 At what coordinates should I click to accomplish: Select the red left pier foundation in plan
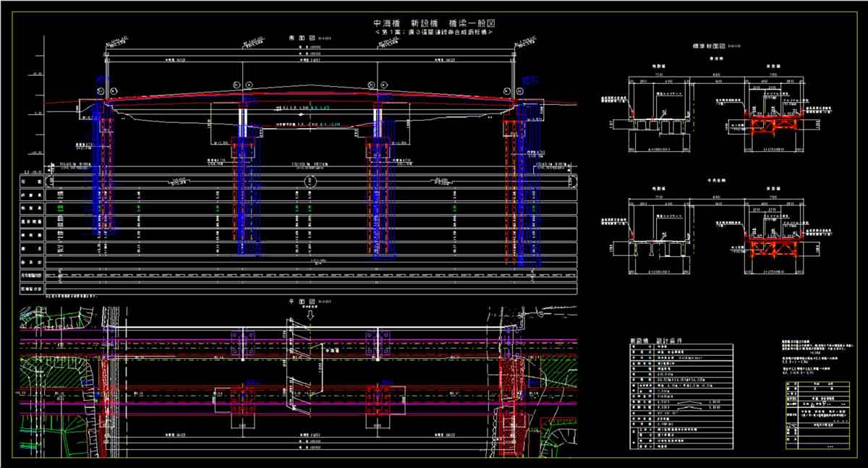click(243, 398)
